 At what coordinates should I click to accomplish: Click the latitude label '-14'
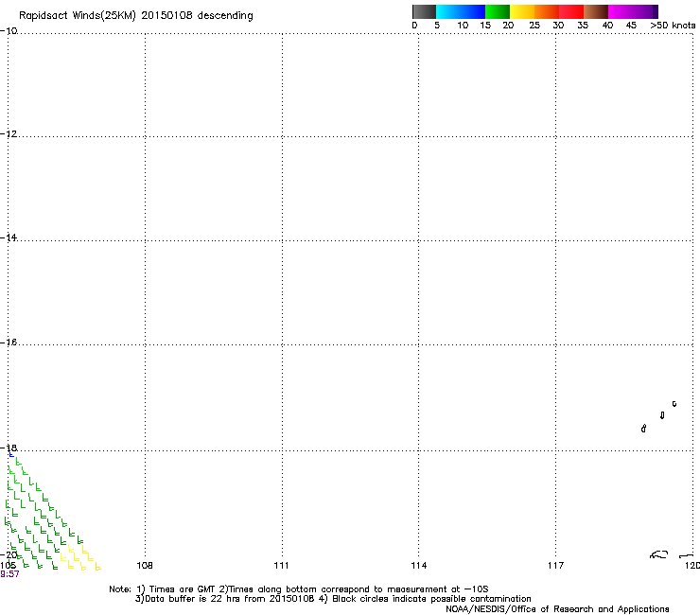(9, 237)
